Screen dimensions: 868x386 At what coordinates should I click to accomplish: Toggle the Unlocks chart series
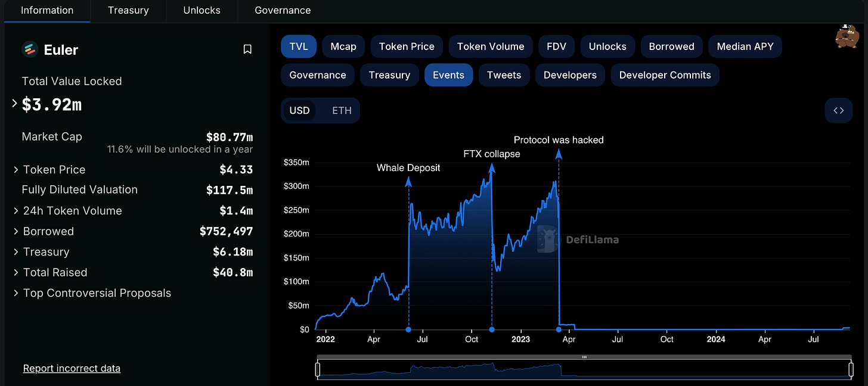point(607,46)
